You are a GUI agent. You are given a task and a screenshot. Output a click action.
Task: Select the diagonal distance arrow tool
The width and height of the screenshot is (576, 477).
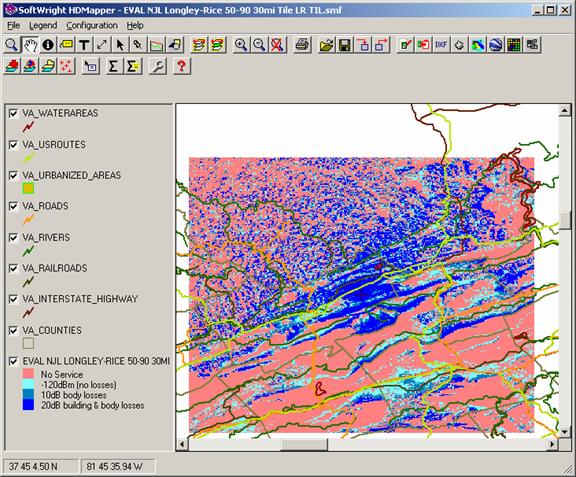click(x=102, y=45)
